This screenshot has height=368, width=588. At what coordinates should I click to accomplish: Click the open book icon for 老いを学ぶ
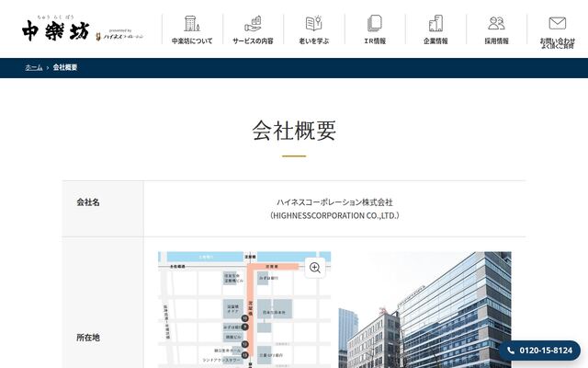314,23
